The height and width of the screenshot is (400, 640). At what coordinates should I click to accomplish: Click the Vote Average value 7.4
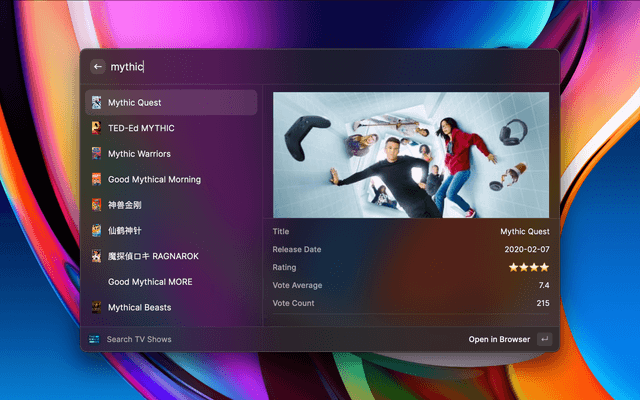(x=543, y=286)
